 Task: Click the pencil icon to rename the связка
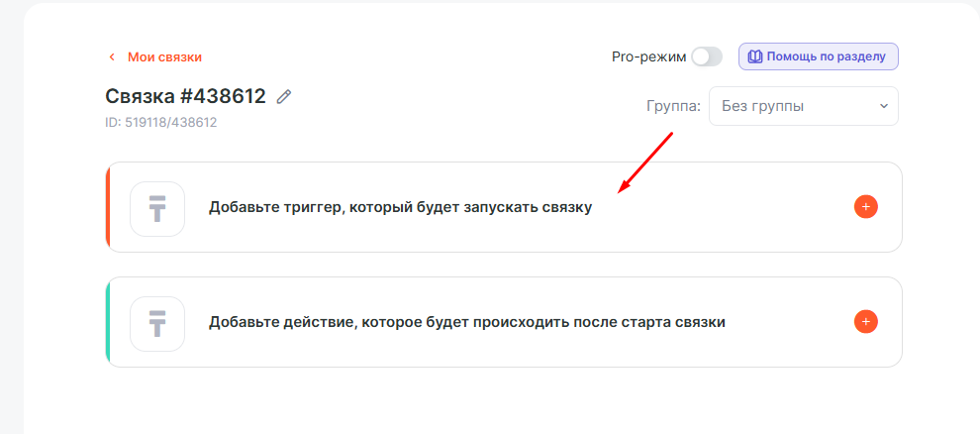[284, 96]
